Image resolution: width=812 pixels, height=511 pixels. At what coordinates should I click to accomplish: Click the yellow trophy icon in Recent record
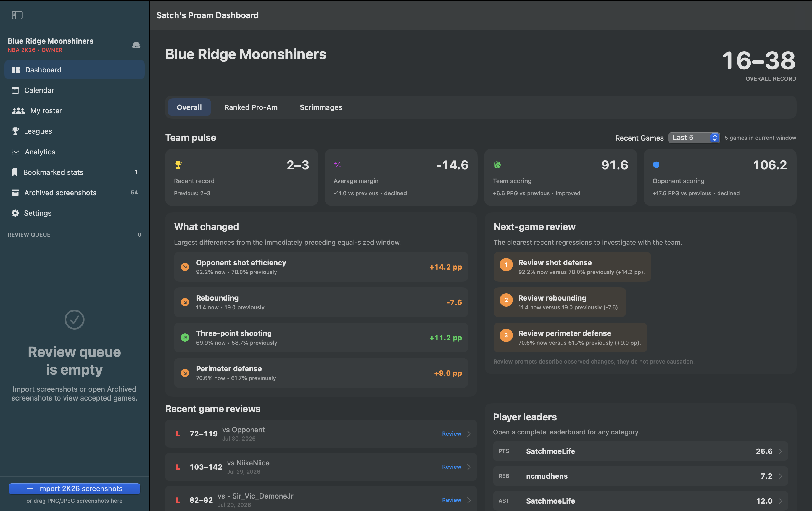tap(178, 165)
